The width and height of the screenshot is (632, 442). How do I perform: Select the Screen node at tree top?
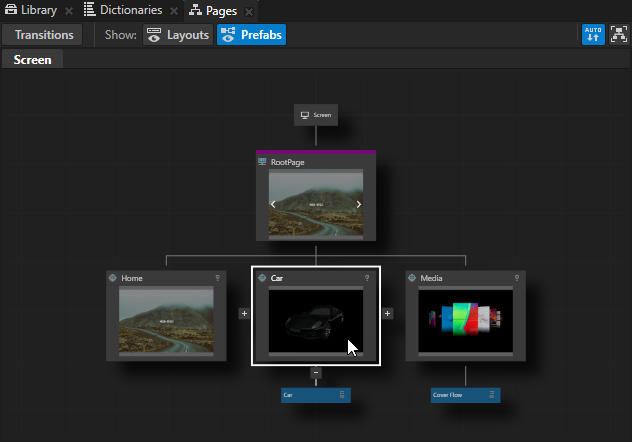click(x=316, y=115)
